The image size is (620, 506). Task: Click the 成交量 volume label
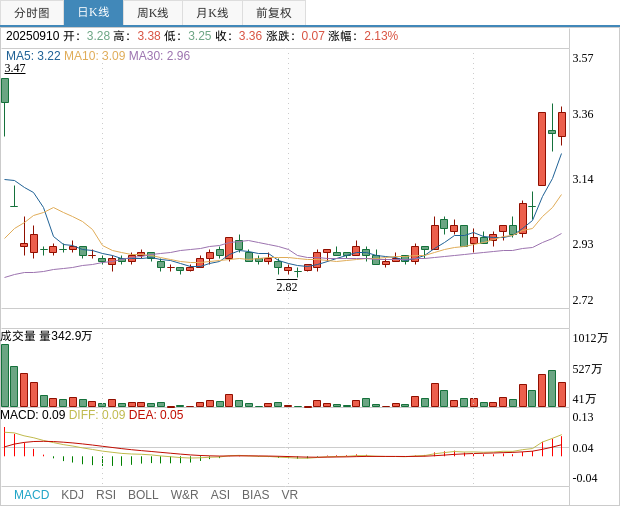(x=19, y=336)
